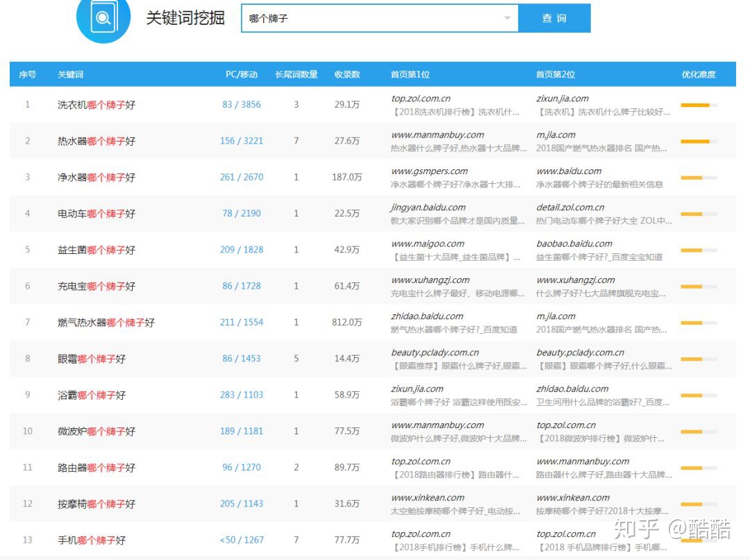This screenshot has width=750, height=560.
Task: Click jingyan.baidu.com first-place result
Action: point(428,207)
